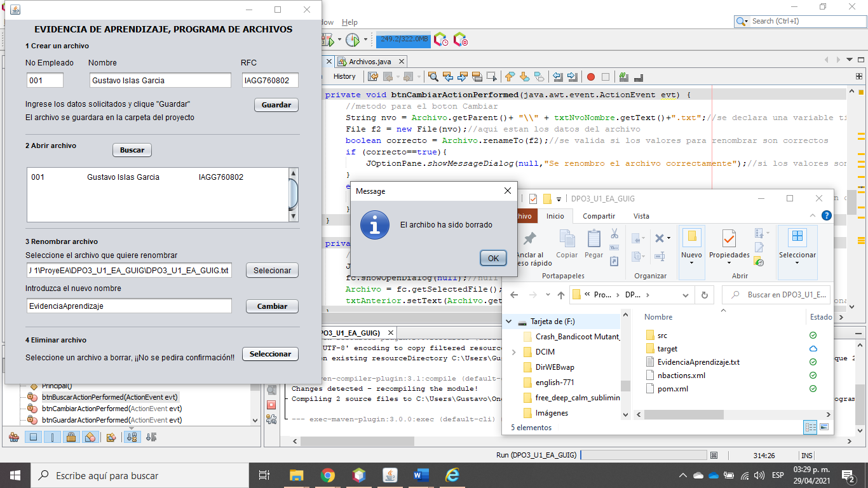Open the Vista ribbon tab in Explorer
Screen dimensions: 868x488
[641, 216]
